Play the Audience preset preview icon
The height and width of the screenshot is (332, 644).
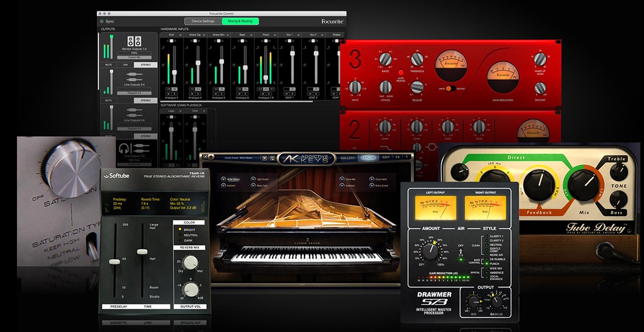341,185
